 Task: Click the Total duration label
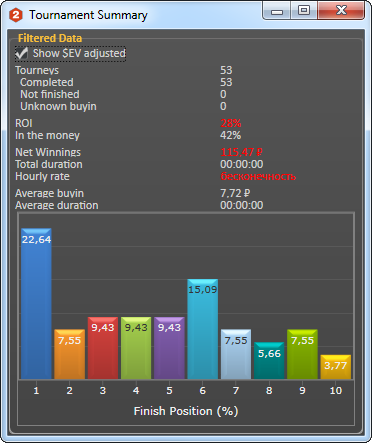click(x=49, y=164)
